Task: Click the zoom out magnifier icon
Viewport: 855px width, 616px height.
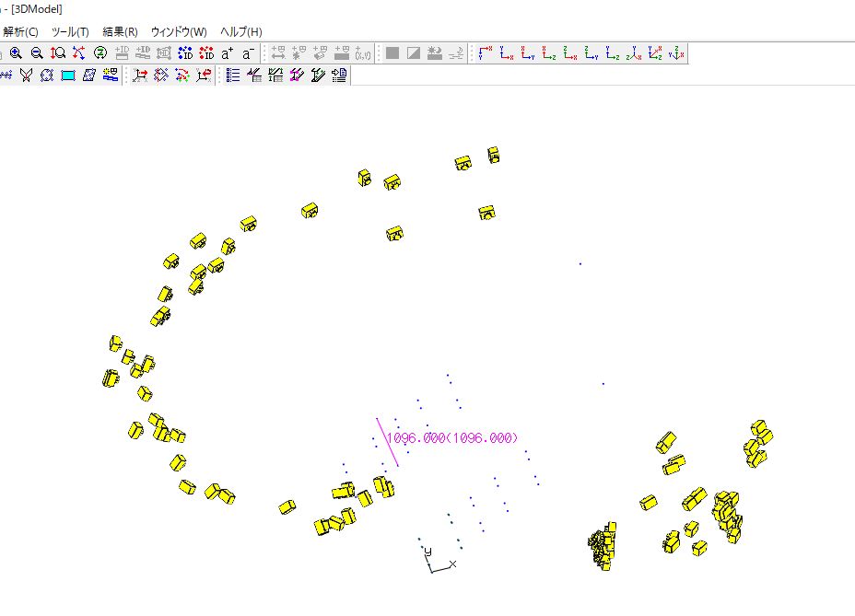Action: pos(37,53)
